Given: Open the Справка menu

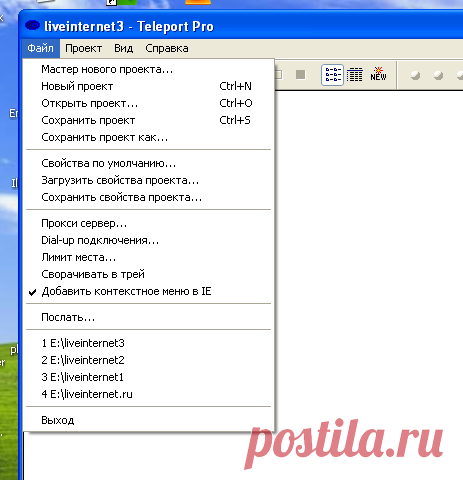Looking at the screenshot, I should tap(167, 48).
